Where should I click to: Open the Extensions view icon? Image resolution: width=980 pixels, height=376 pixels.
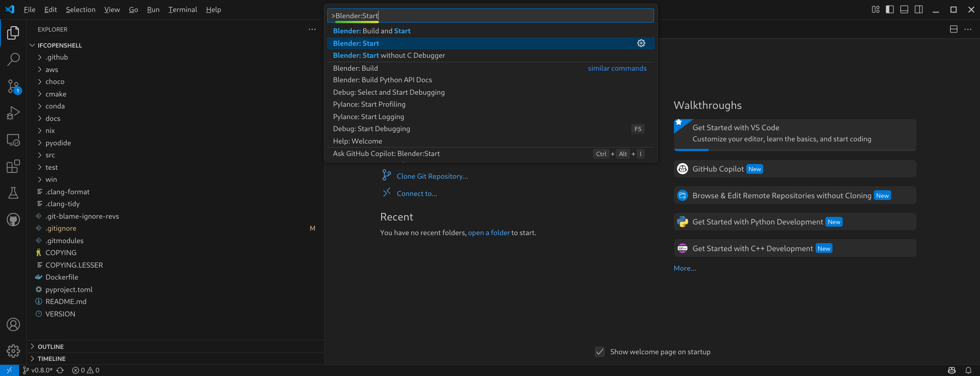click(13, 166)
